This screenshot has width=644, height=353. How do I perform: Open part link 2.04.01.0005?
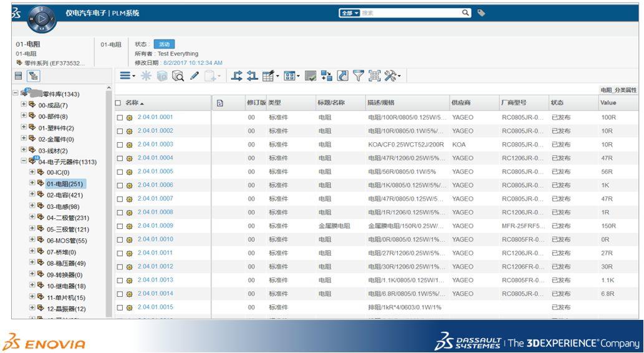tap(155, 172)
